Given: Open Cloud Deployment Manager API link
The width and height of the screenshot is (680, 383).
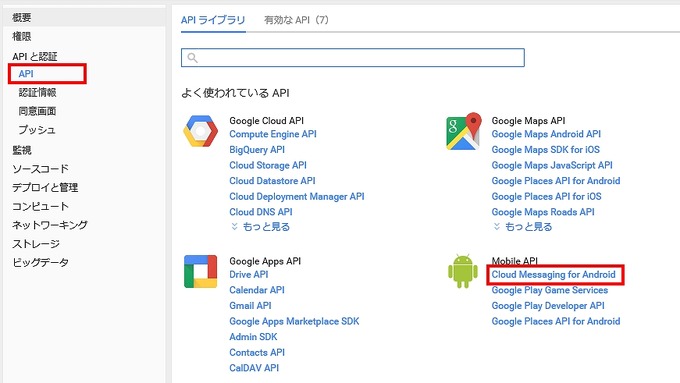Looking at the screenshot, I should pos(297,196).
